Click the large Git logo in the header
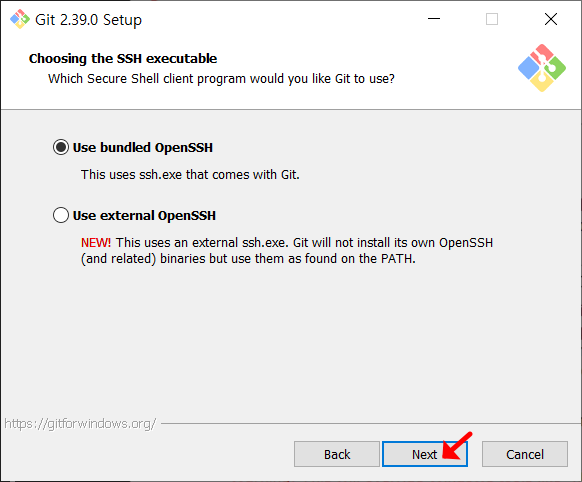The image size is (582, 482). tap(542, 68)
